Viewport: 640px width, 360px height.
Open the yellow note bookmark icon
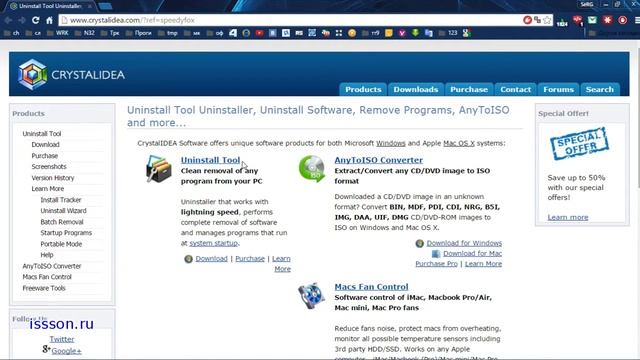coord(389,33)
